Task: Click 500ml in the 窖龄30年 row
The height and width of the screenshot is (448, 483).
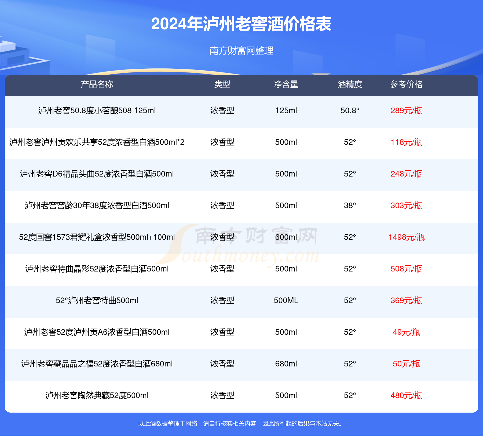Action: pos(286,205)
